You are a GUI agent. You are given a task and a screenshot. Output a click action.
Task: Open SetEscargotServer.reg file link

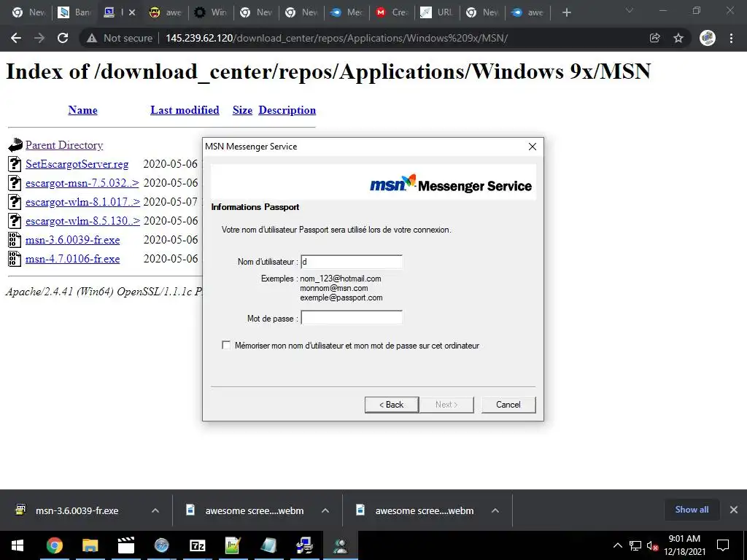[x=77, y=164]
